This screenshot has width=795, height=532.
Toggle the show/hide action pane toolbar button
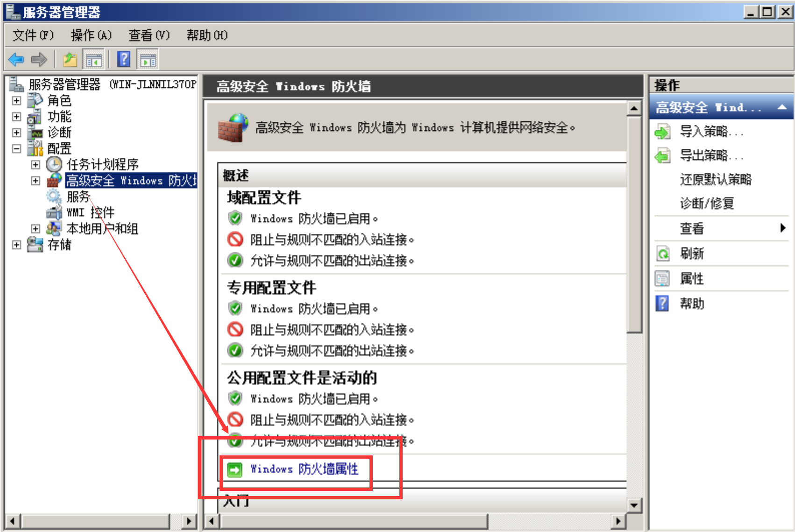coord(149,60)
